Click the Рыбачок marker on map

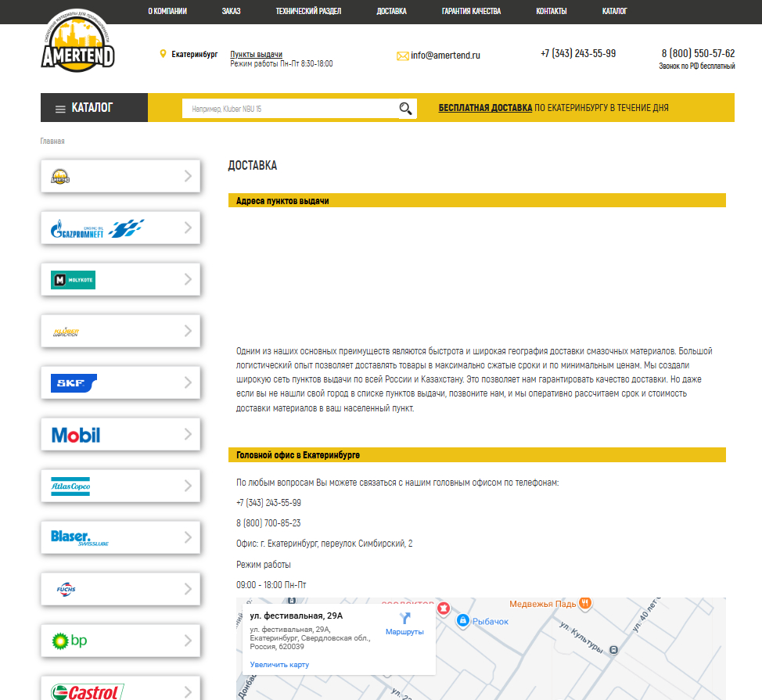pyautogui.click(x=462, y=620)
